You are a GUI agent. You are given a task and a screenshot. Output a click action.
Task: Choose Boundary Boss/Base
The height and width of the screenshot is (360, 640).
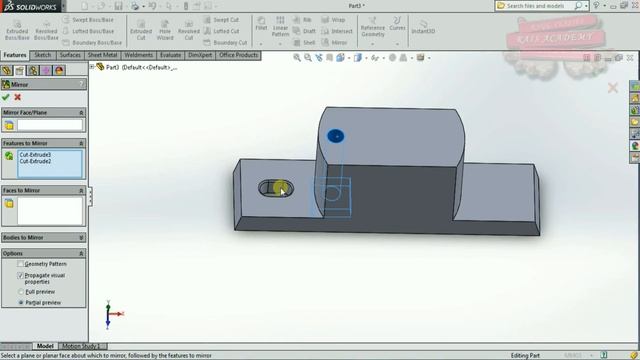(93, 42)
